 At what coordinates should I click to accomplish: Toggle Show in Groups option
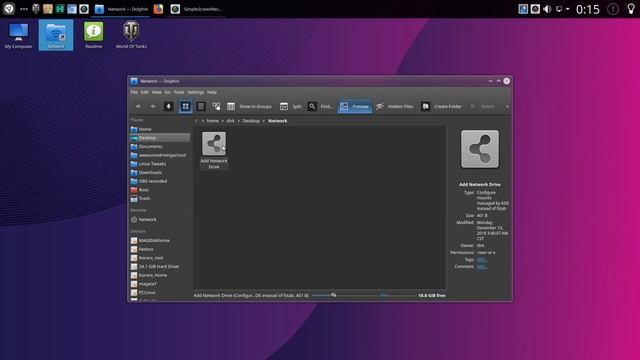249,107
